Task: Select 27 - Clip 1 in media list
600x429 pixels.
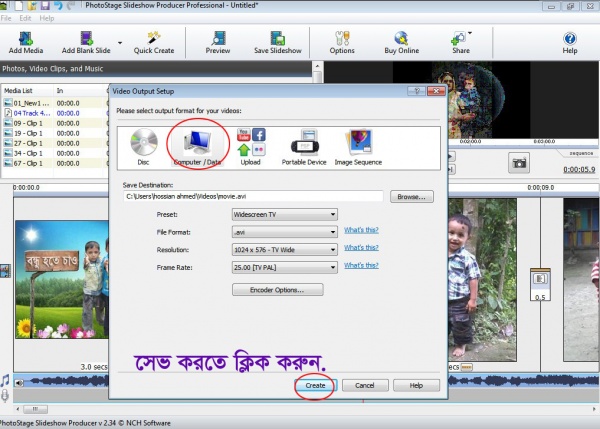Action: 54,143
